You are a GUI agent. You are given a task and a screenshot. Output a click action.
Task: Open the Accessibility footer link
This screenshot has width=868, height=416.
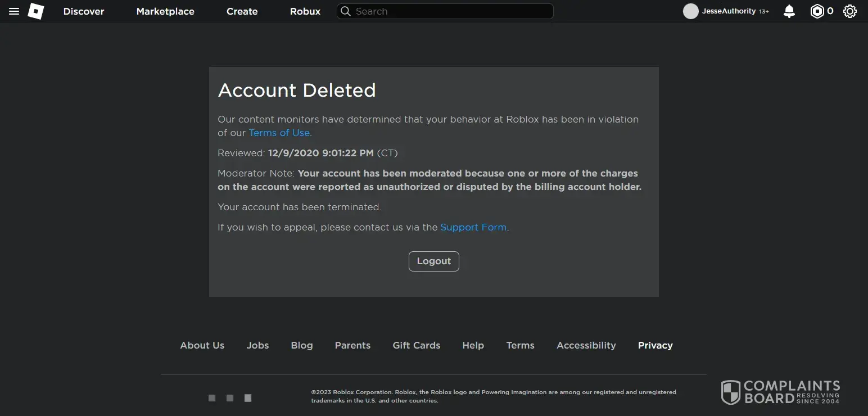tap(586, 346)
